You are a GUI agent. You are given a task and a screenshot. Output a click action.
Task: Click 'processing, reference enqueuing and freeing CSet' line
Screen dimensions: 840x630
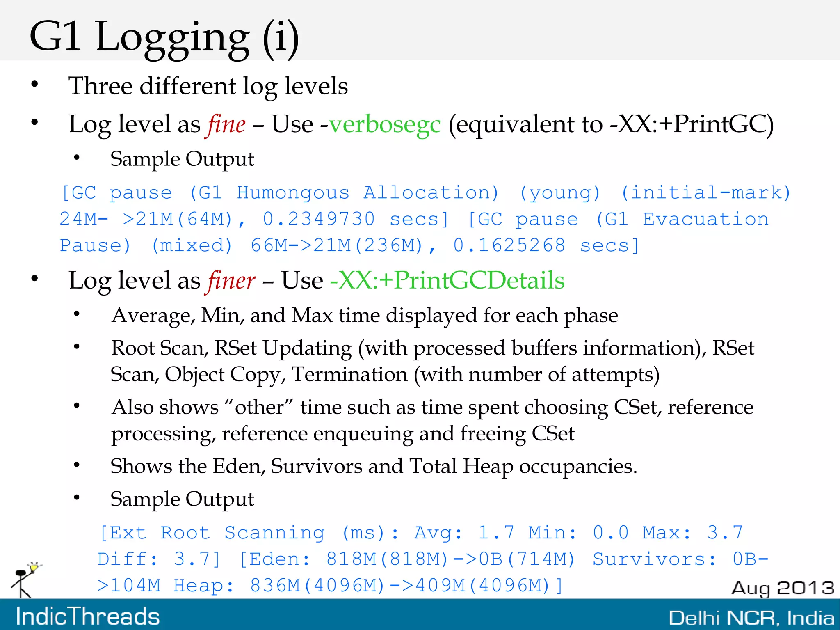point(342,434)
